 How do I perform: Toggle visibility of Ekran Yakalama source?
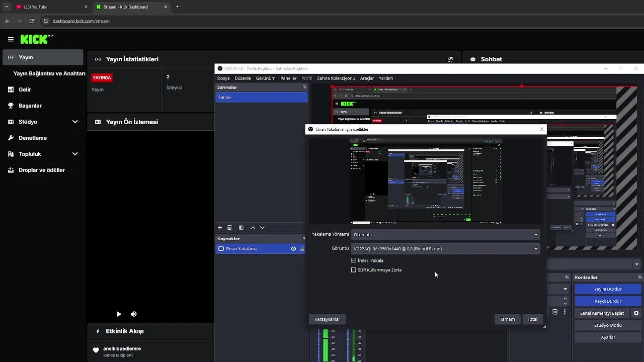coord(293,249)
